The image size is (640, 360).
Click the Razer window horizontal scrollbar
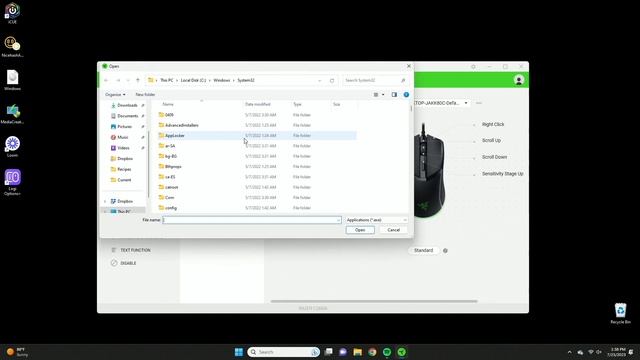pyautogui.click(x=373, y=301)
